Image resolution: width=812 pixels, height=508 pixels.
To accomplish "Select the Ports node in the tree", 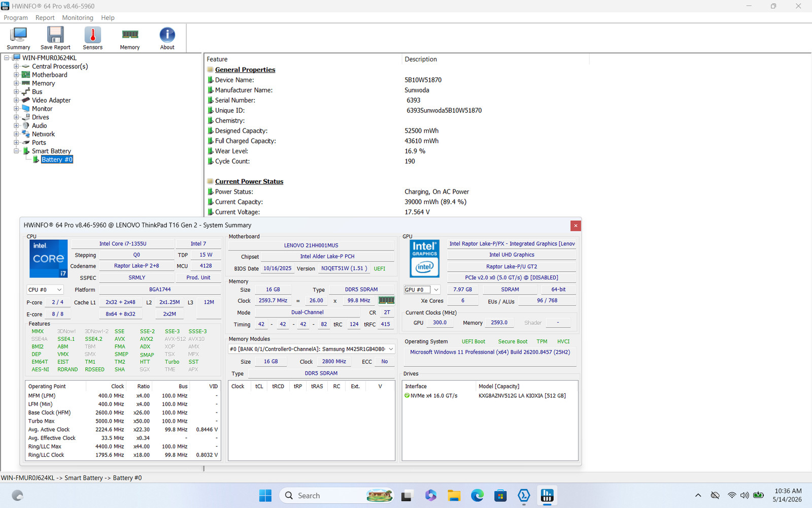I will click(39, 143).
